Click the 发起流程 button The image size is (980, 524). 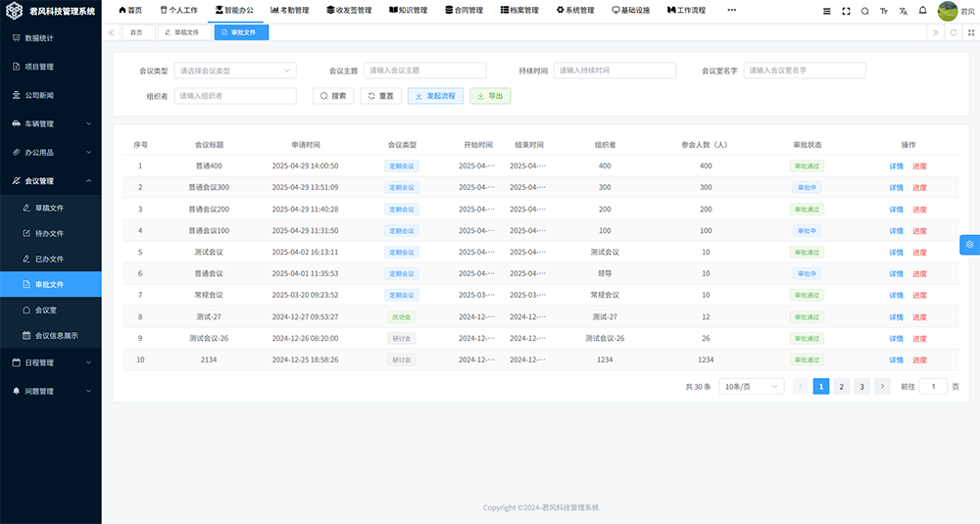(436, 96)
